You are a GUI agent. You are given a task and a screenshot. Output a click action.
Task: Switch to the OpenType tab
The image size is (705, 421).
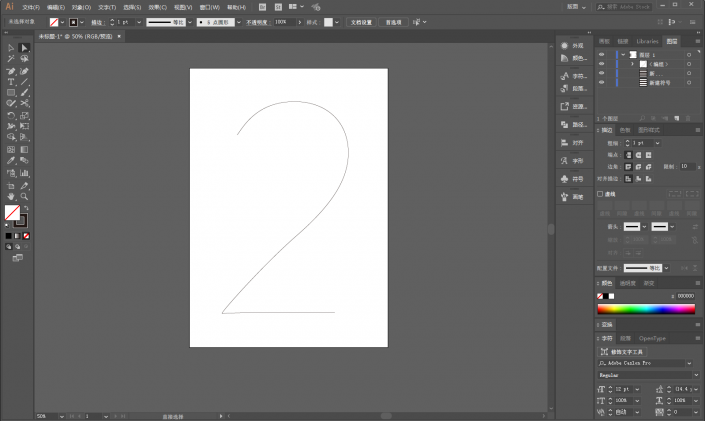tap(652, 338)
